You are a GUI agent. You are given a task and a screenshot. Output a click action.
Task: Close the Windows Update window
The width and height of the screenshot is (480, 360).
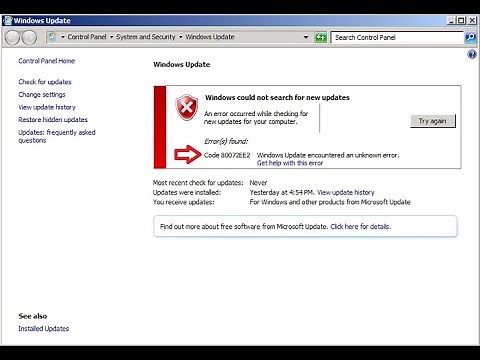click(x=472, y=20)
